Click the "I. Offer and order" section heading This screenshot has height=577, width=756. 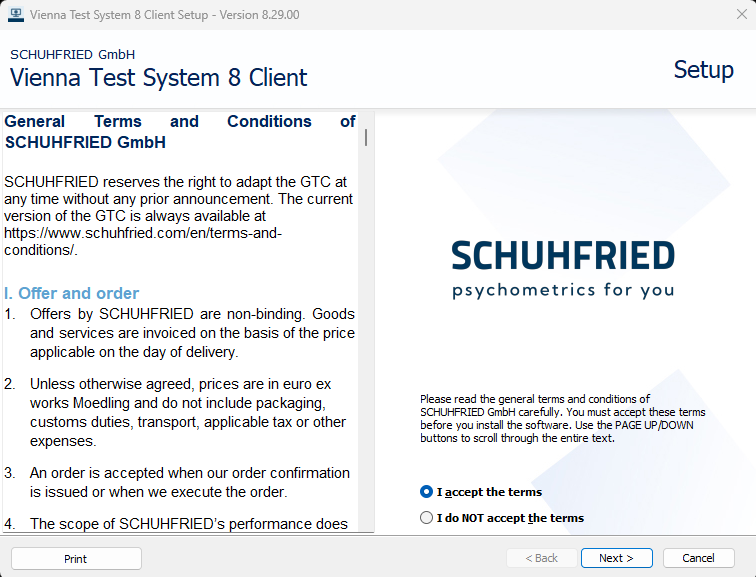tap(71, 293)
